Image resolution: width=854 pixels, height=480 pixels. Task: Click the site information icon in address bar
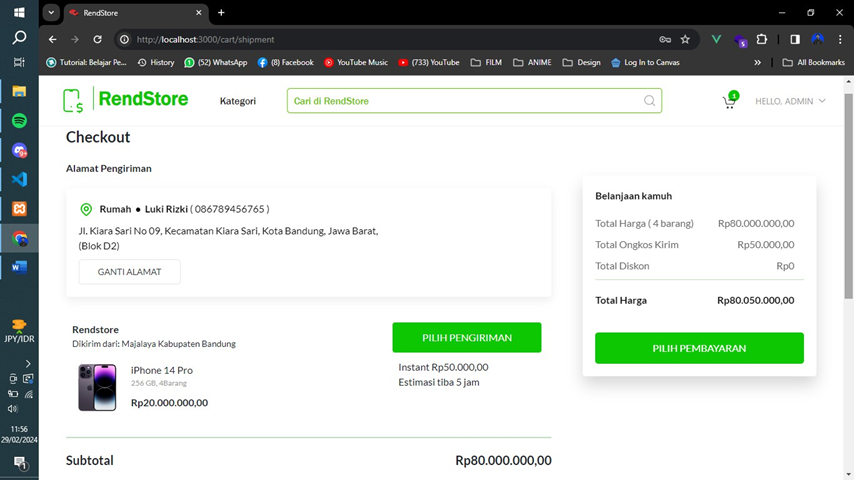tap(124, 39)
